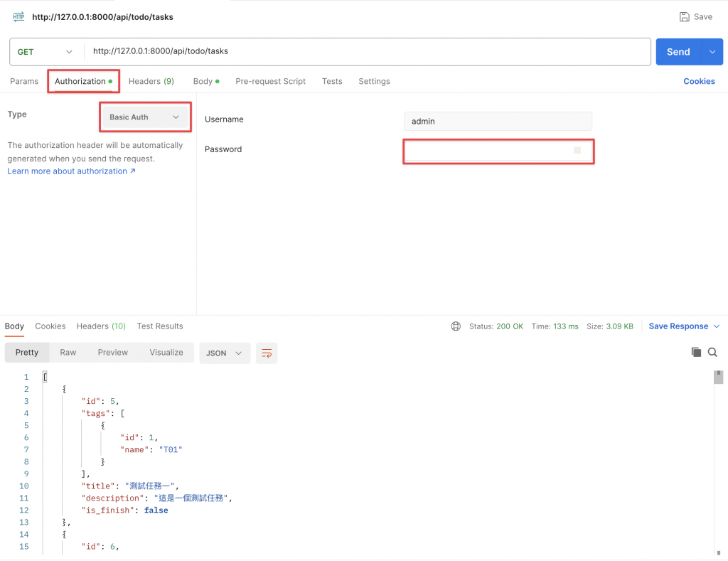Click into the Password input field
The image size is (728, 561).
pos(498,151)
